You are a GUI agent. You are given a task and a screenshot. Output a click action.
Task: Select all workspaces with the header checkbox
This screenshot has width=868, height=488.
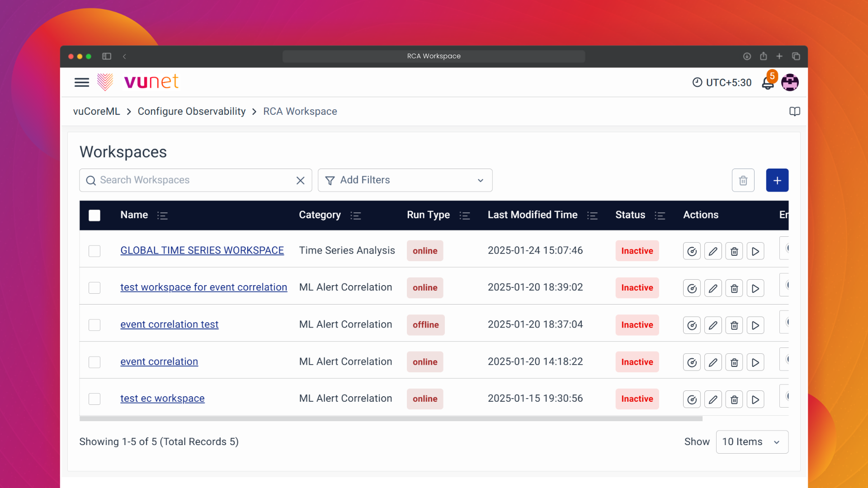coord(94,216)
